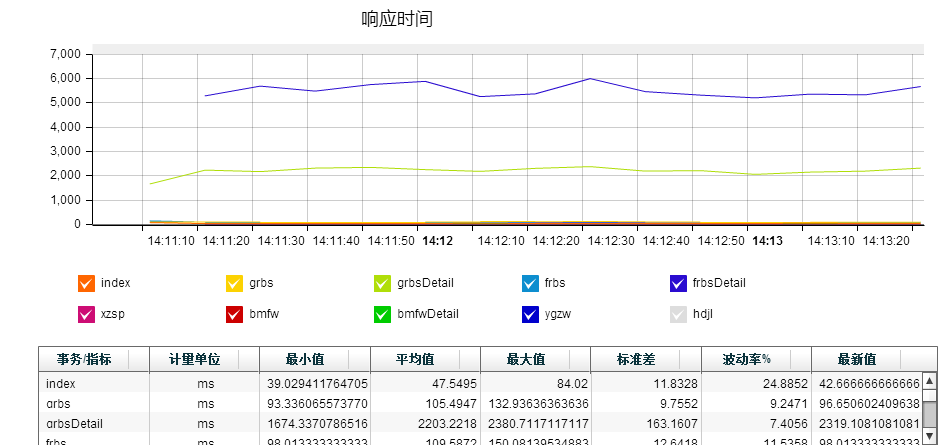Click standard deviation 163.1607
Image resolution: width=942 pixels, height=445 pixels.
pos(671,424)
